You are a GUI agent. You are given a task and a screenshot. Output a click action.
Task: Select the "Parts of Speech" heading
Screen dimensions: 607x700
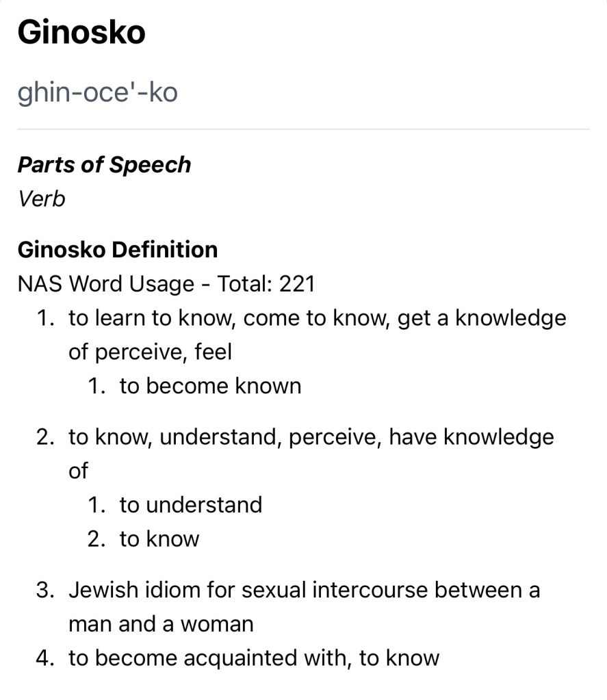(x=104, y=165)
